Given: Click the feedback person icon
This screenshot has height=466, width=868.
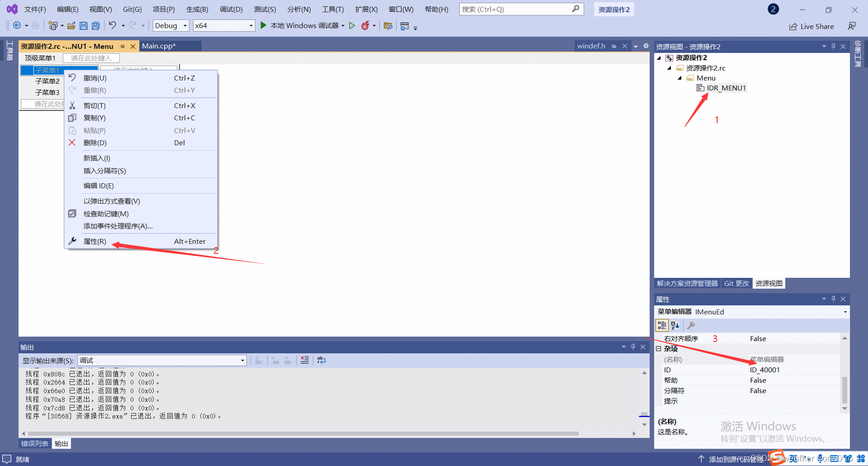Looking at the screenshot, I should tap(852, 26).
